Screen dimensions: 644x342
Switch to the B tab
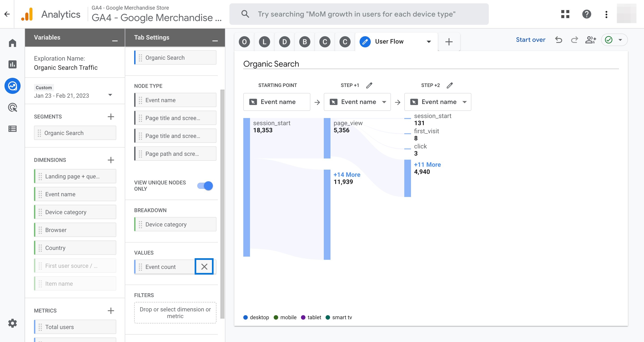coord(305,42)
